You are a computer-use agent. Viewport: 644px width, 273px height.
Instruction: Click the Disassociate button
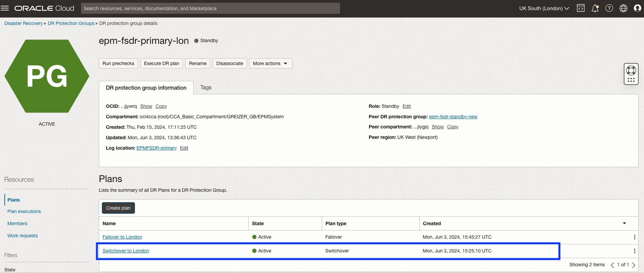(230, 63)
